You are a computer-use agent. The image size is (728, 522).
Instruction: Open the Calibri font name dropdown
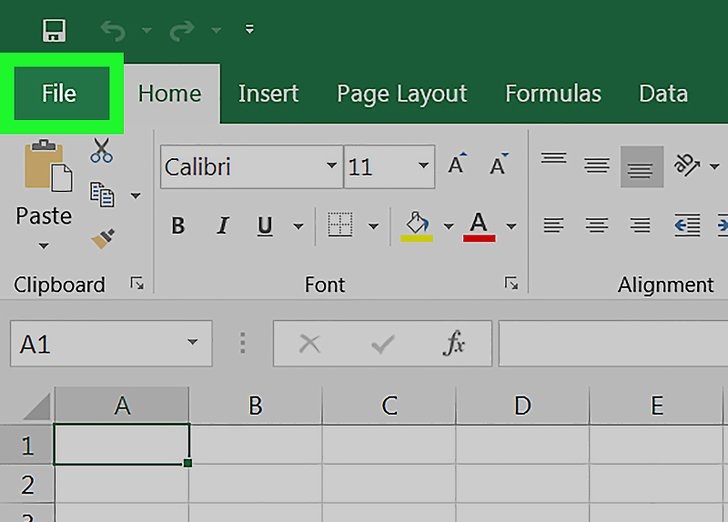pos(332,165)
